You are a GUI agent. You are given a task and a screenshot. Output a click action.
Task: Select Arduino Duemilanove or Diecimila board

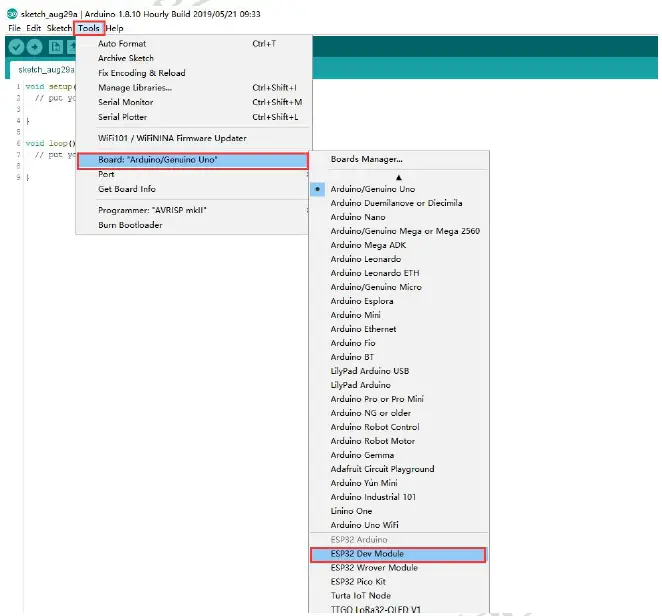tap(399, 203)
